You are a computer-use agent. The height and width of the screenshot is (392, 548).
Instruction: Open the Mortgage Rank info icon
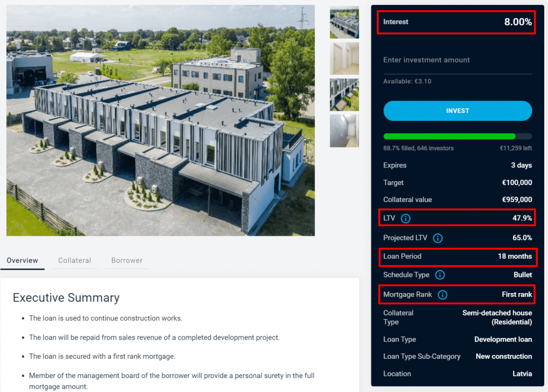click(443, 295)
